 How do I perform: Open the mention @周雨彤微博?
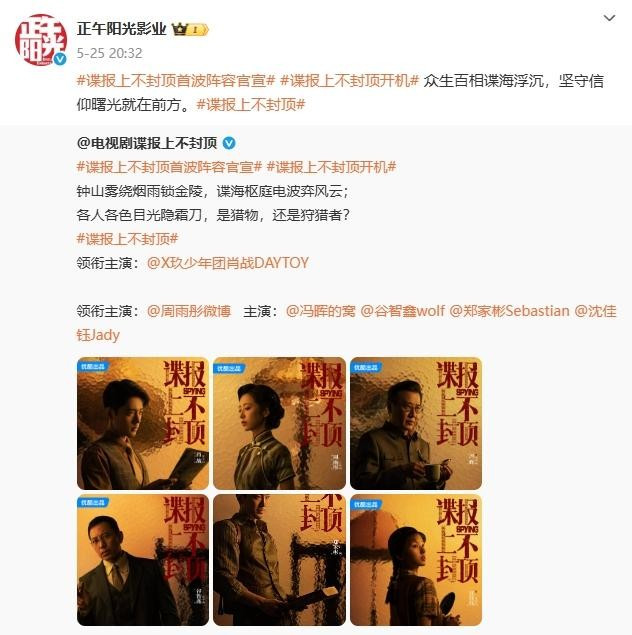coord(189,311)
